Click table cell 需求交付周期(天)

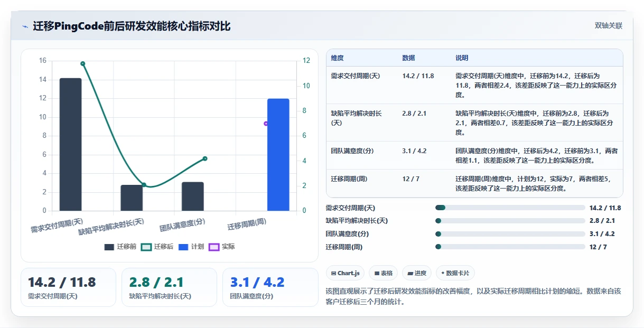pyautogui.click(x=356, y=76)
